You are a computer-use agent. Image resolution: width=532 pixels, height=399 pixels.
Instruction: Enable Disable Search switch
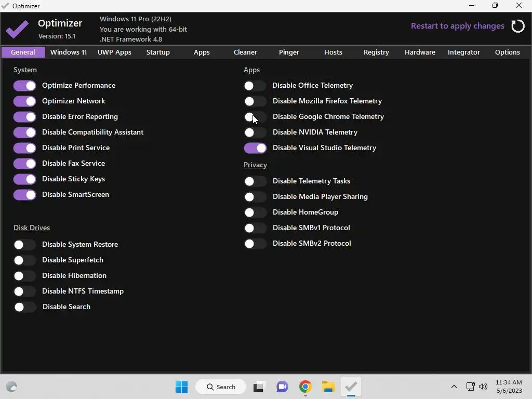point(25,307)
